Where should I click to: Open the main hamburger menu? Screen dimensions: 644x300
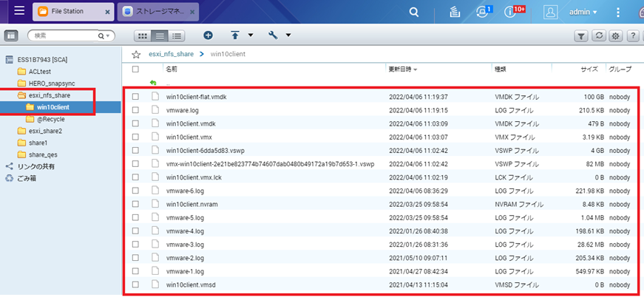pyautogui.click(x=19, y=11)
